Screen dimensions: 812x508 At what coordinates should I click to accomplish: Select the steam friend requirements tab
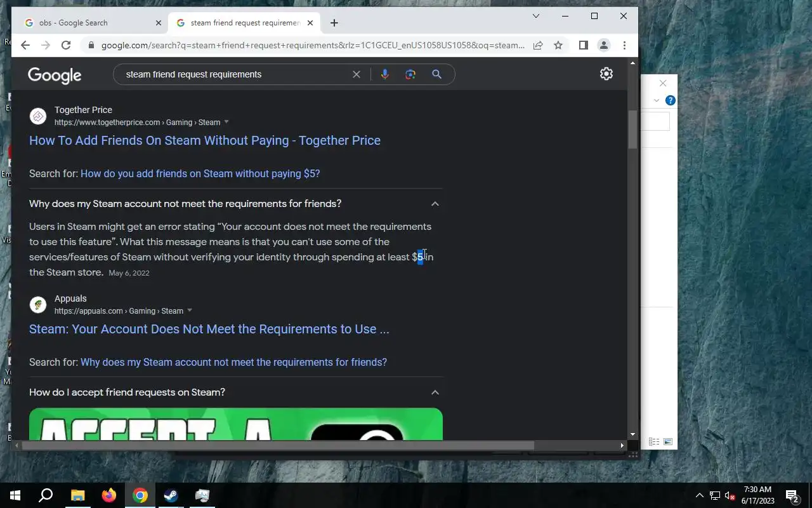243,23
